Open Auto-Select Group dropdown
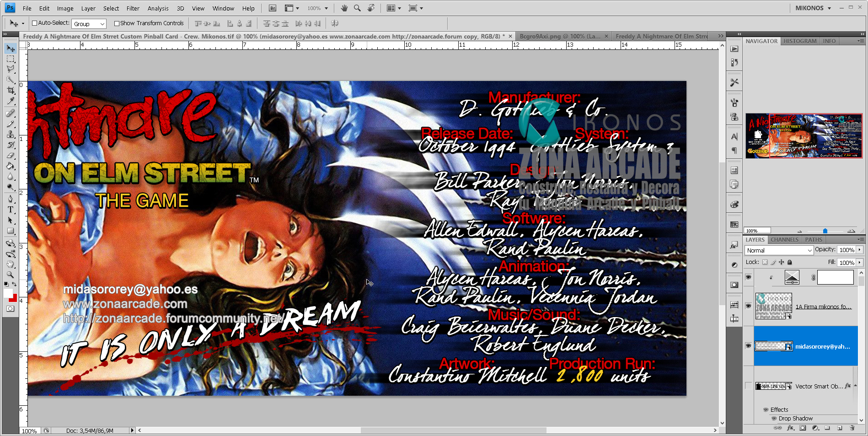The height and width of the screenshot is (436, 868). point(89,24)
